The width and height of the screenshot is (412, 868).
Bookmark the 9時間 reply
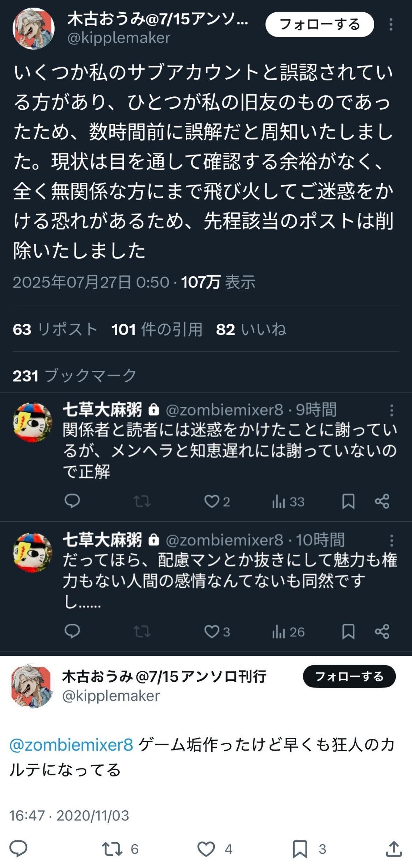point(348,501)
